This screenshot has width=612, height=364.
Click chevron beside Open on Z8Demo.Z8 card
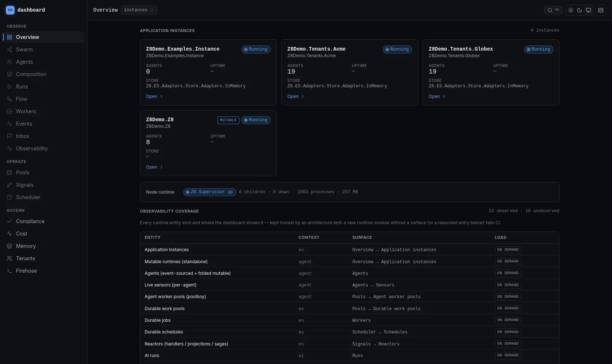click(x=161, y=167)
